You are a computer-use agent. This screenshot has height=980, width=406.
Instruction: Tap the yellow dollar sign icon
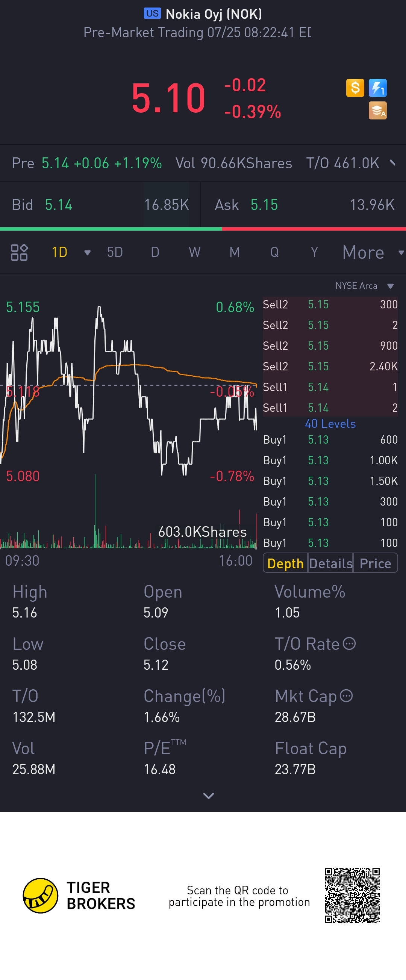pos(355,88)
